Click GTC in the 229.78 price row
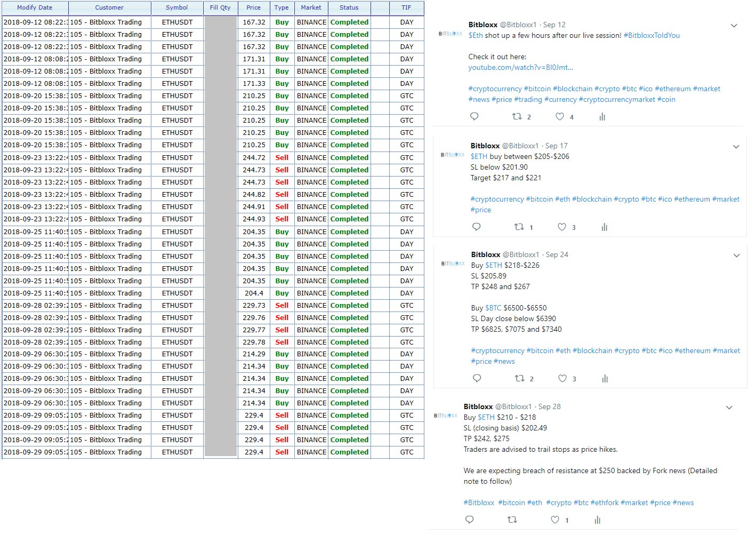The image size is (756, 543). point(407,342)
